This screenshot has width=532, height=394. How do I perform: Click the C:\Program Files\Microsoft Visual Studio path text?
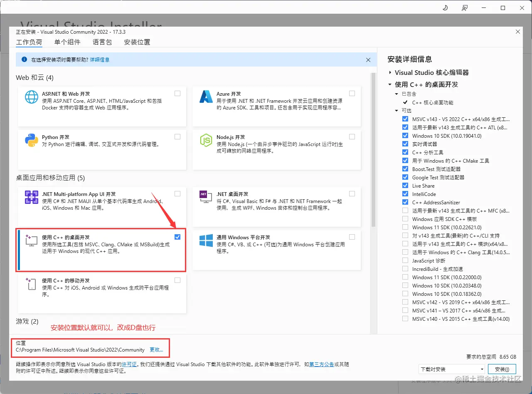pos(80,350)
